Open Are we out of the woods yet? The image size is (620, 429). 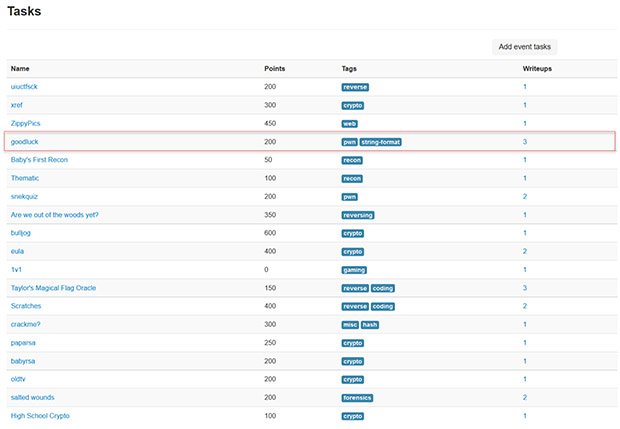55,215
